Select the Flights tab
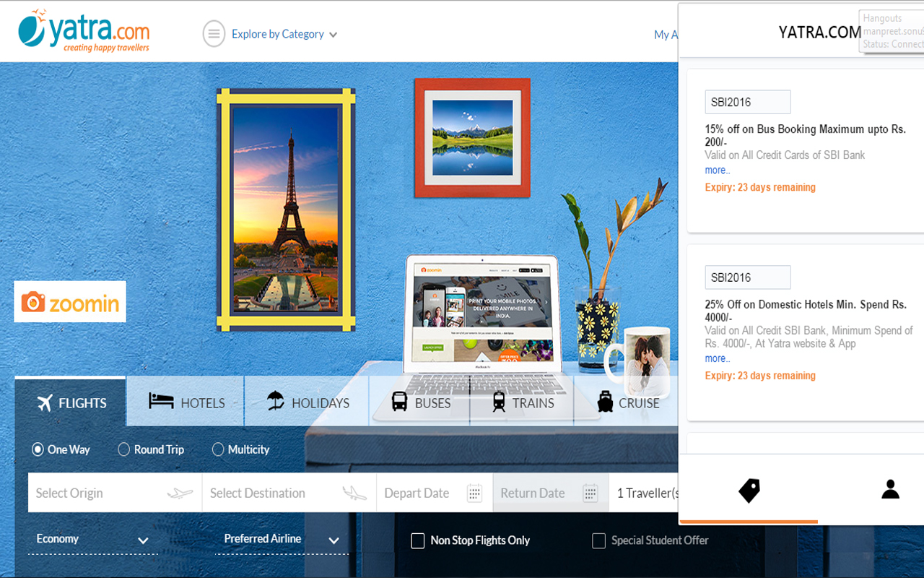The image size is (924, 578). (x=71, y=402)
